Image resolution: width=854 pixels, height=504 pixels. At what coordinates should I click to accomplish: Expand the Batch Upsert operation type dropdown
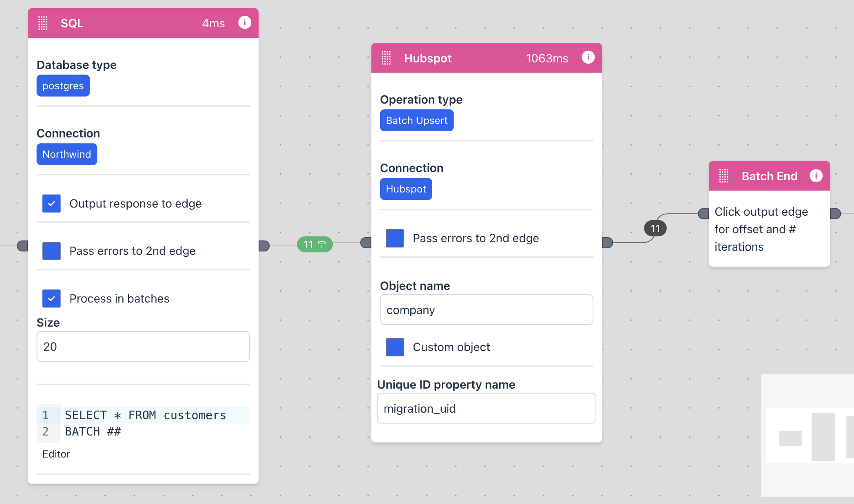point(416,121)
